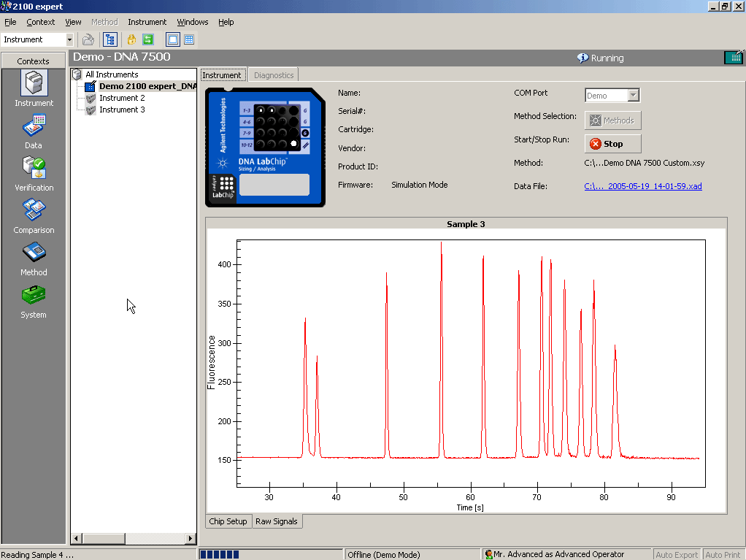Screen dimensions: 746x560
Task: Open the Help menu
Action: pos(226,22)
